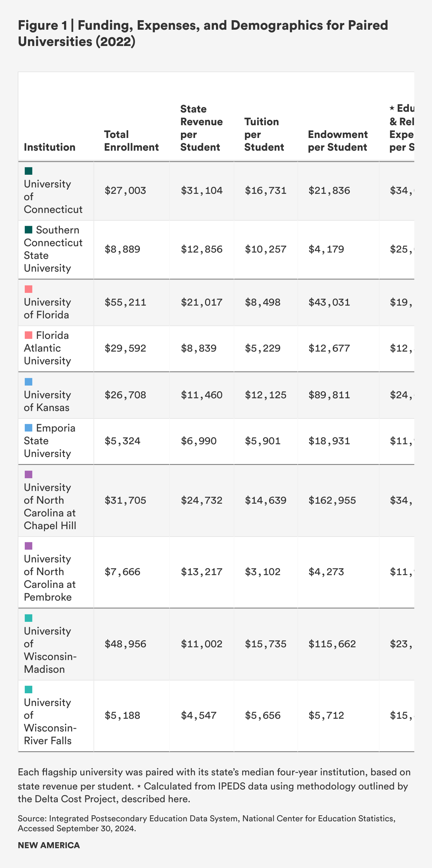
Task: Click the pink square above University of Florida
Action: pyautogui.click(x=28, y=289)
